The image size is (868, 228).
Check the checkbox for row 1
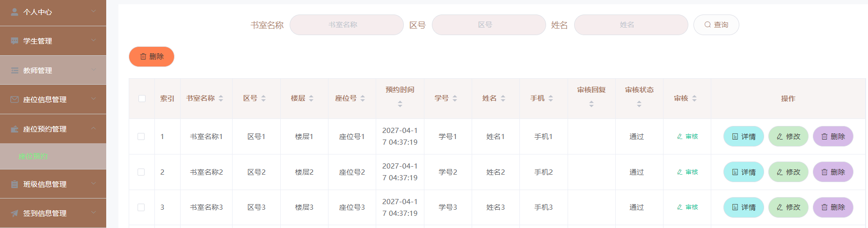pos(141,136)
